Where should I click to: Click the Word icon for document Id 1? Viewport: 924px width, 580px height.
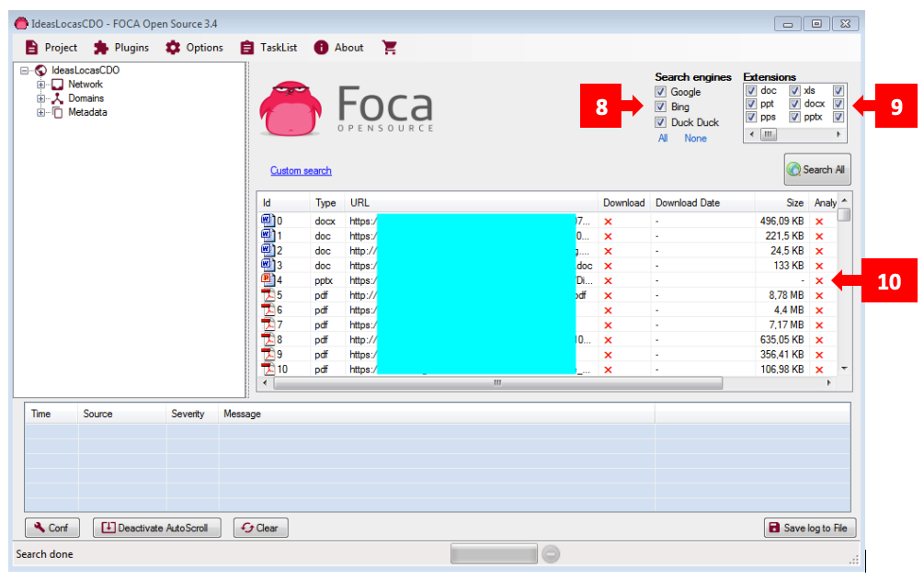[268, 235]
